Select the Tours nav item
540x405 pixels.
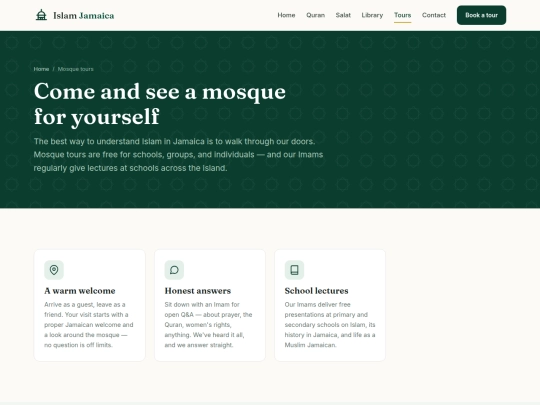point(403,15)
